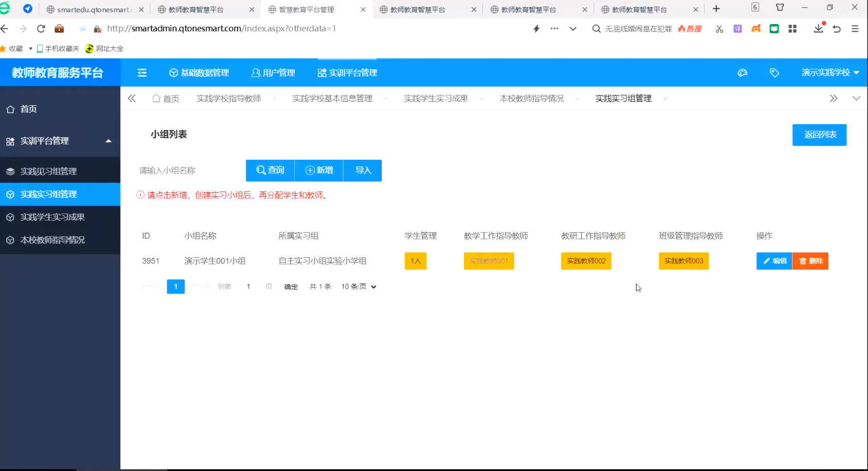Open 用户管理 top menu

click(x=273, y=73)
